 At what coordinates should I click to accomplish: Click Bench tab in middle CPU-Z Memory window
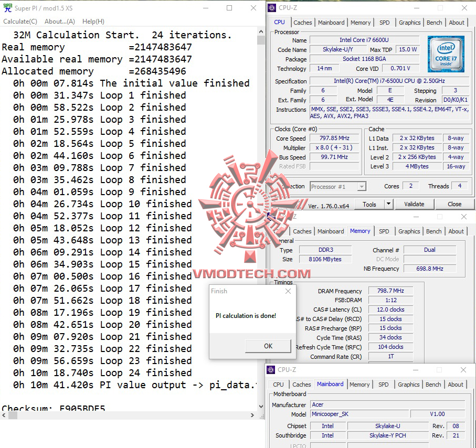click(433, 231)
